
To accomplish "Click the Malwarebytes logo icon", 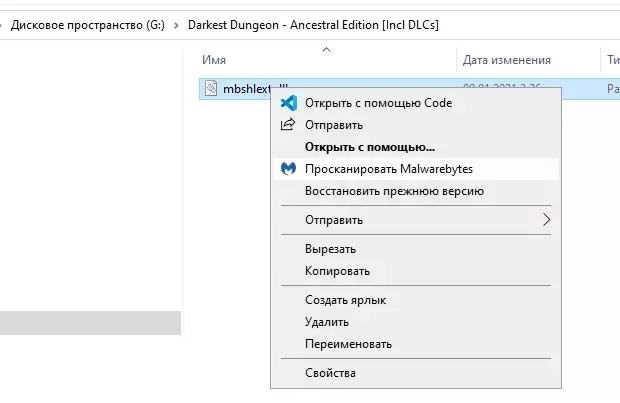I will (288, 169).
